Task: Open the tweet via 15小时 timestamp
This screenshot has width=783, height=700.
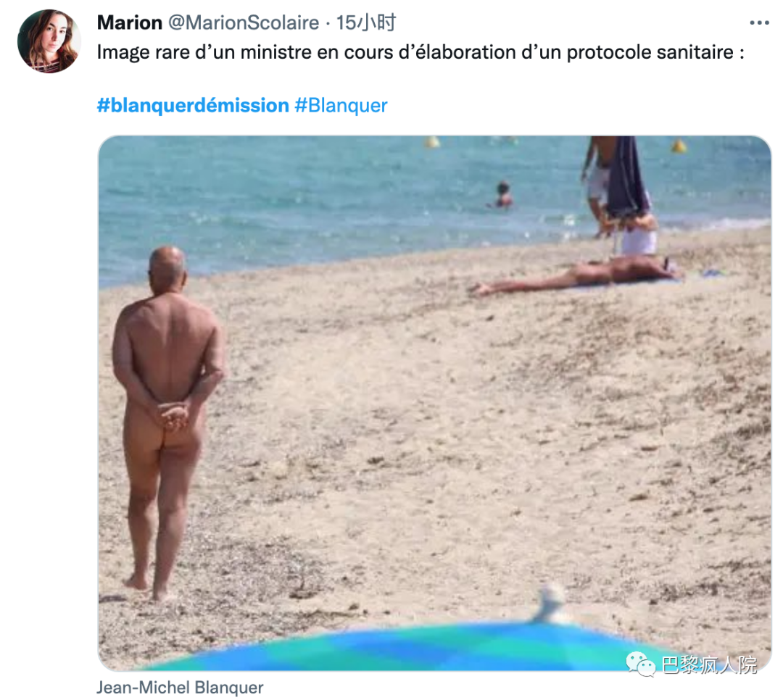Action: coord(365,22)
